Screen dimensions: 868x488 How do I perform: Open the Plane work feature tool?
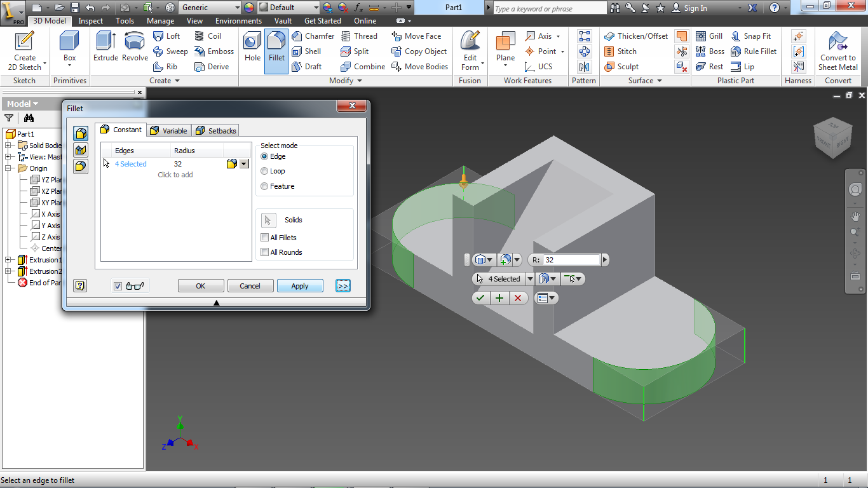(504, 46)
